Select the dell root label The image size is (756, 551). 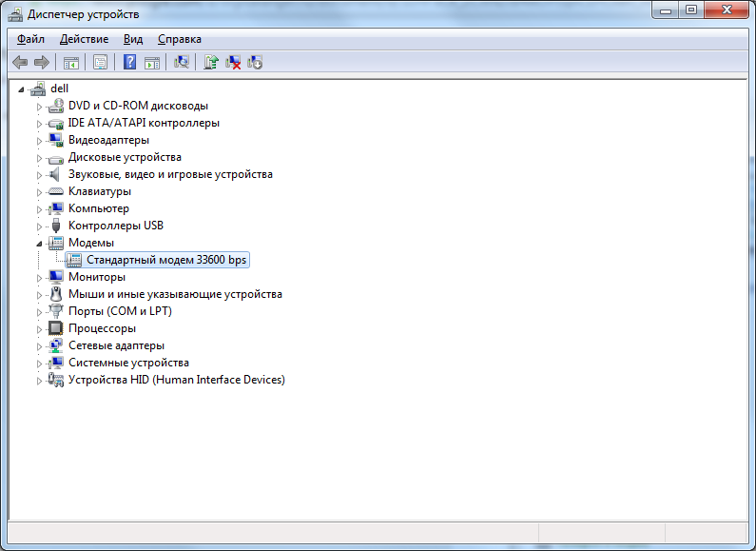59,89
